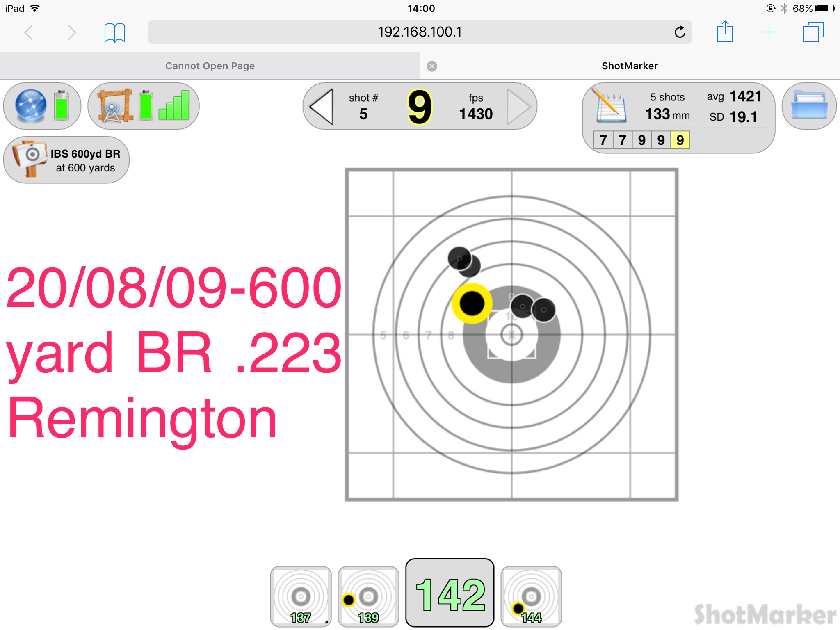
Task: Go to next shot with right arrow
Action: (519, 107)
